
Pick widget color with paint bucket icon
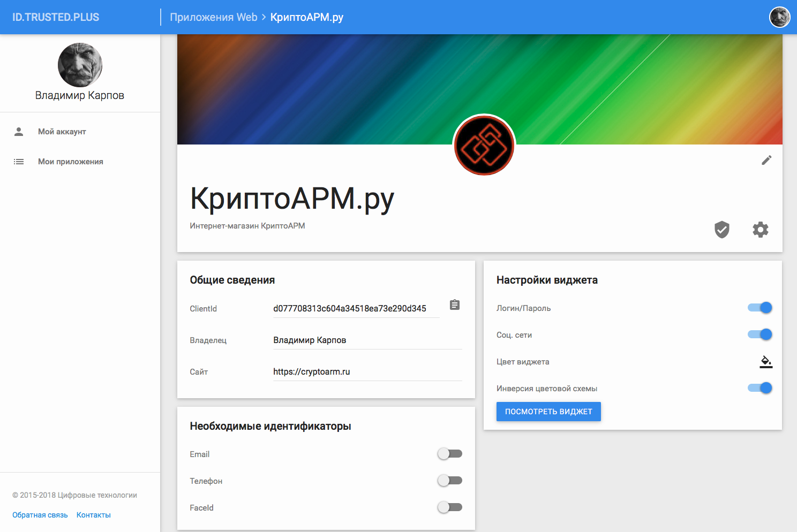coord(766,362)
